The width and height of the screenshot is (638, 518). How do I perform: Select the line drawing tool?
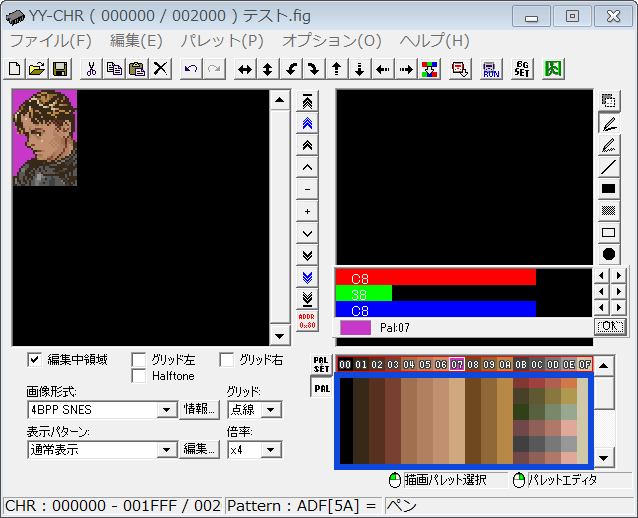point(609,167)
